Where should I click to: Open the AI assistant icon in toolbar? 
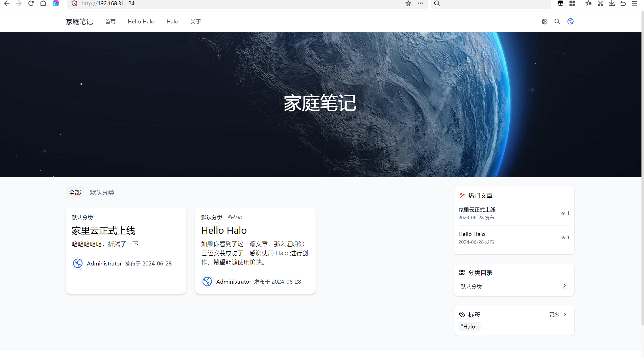[56, 3]
